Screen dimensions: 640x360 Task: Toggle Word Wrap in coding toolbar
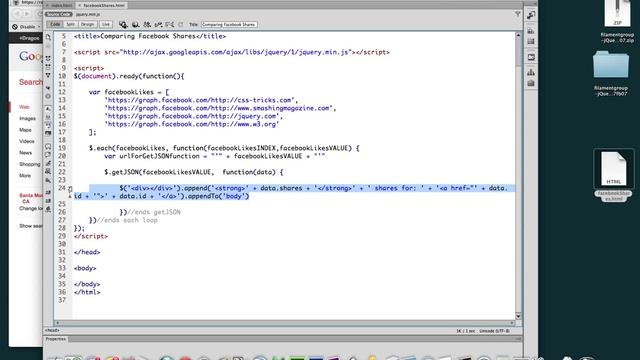coord(48,125)
